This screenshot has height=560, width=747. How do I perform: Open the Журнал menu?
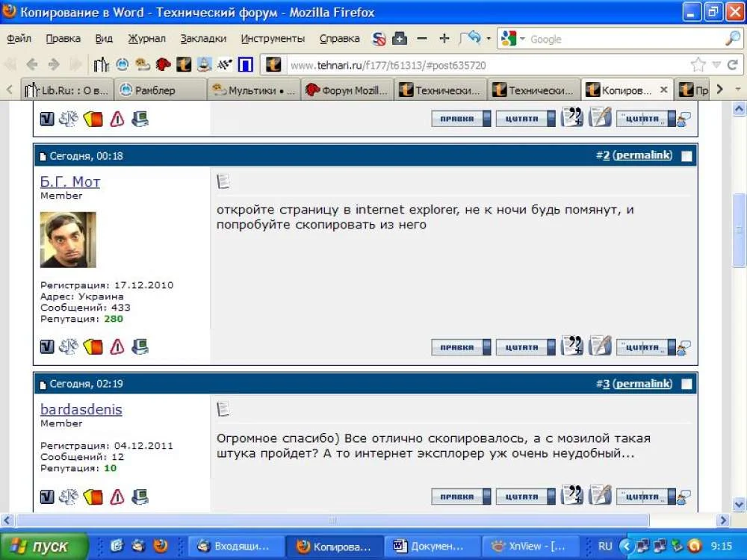(146, 39)
